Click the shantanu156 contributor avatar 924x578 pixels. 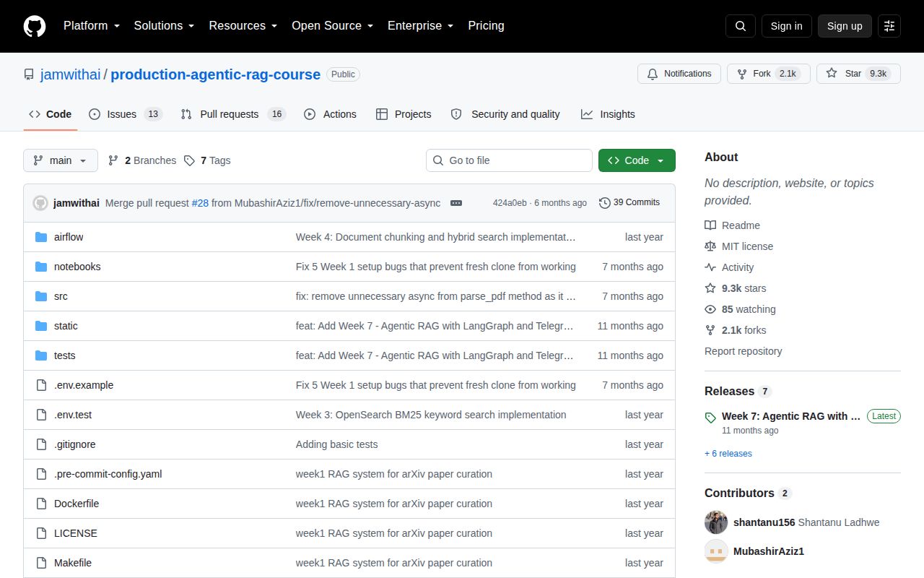(716, 522)
